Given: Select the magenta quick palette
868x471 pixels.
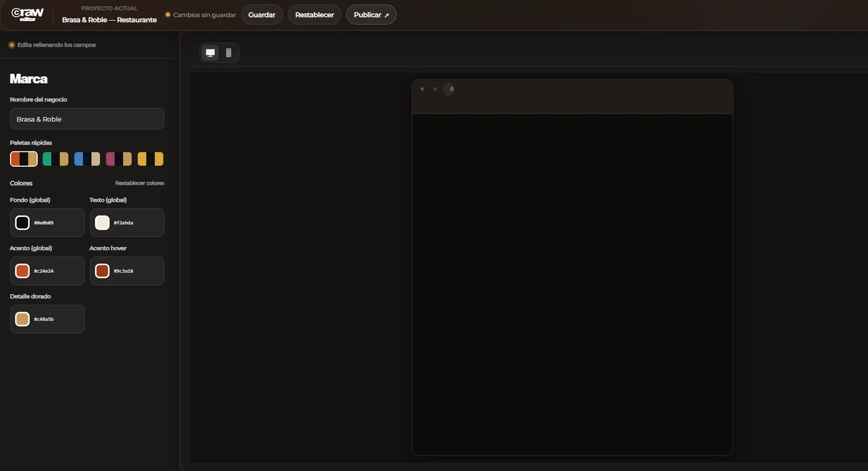Looking at the screenshot, I should point(119,159).
